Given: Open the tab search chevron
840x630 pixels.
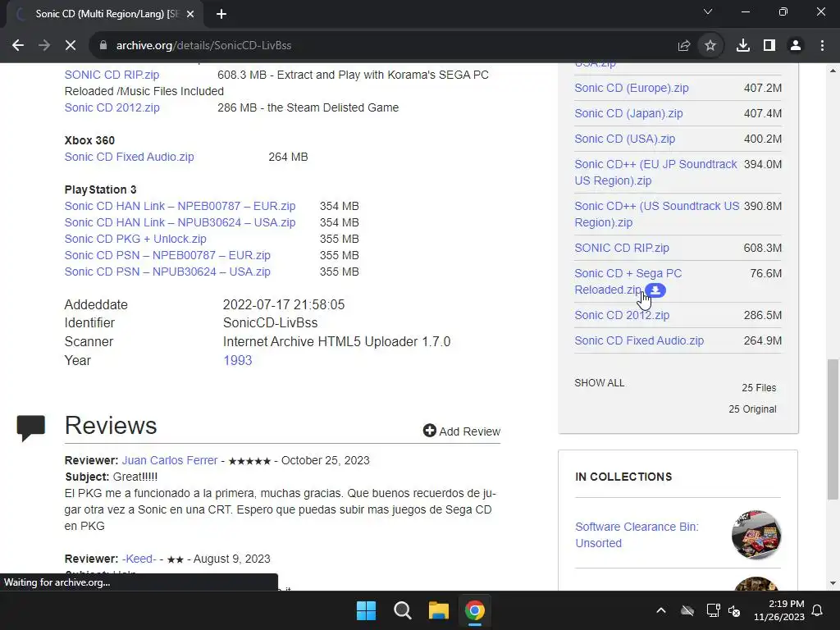Looking at the screenshot, I should click(708, 11).
